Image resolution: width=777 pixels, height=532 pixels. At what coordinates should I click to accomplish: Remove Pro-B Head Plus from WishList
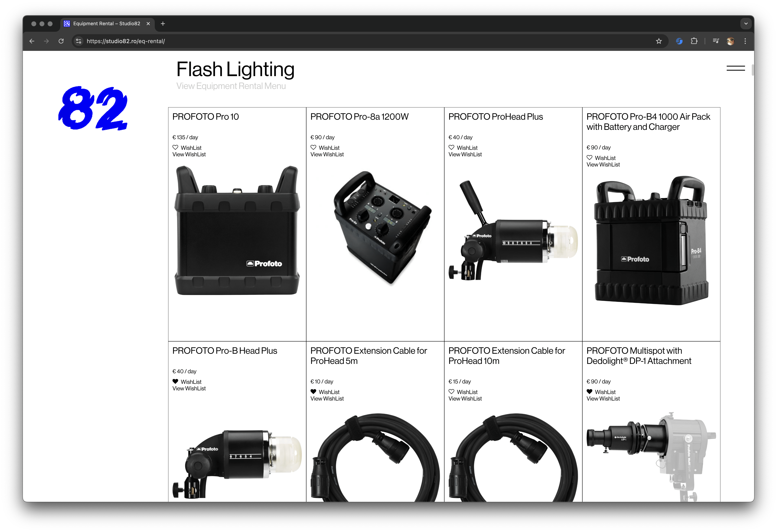[175, 381]
